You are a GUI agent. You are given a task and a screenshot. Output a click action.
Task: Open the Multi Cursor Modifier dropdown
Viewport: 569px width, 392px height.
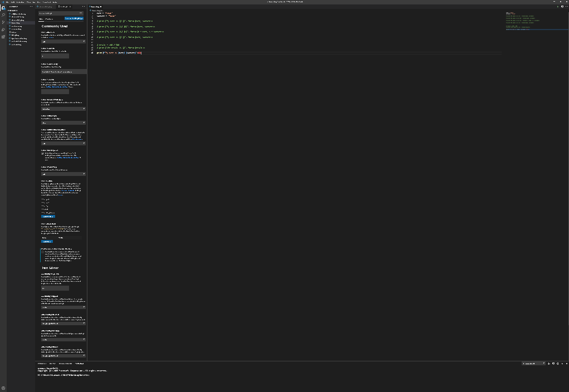click(x=63, y=143)
